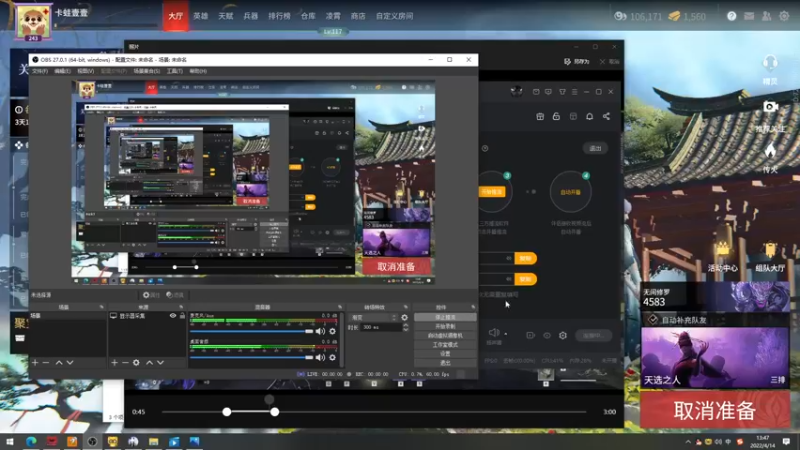Add a source with the plus icon
This screenshot has width=800, height=450.
pyautogui.click(x=114, y=362)
